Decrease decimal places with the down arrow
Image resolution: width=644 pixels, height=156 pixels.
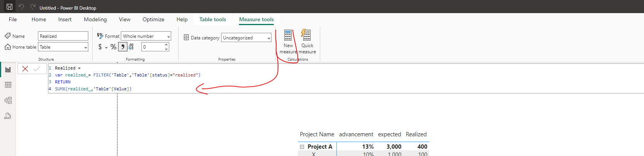pos(167,49)
